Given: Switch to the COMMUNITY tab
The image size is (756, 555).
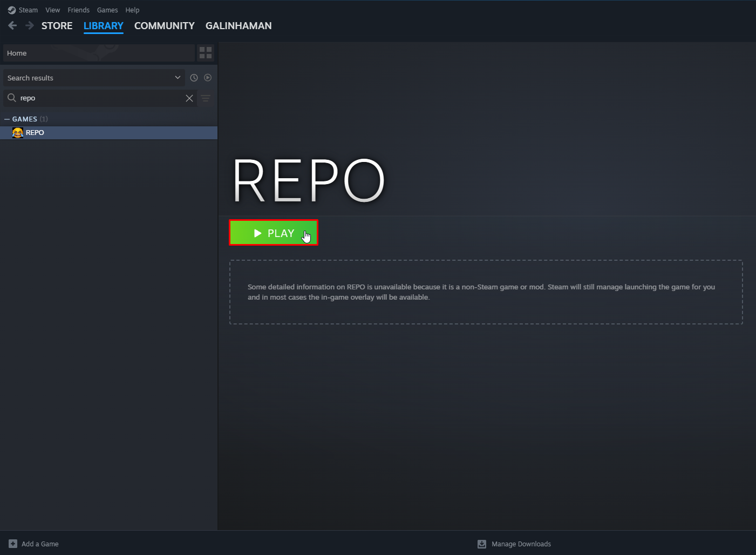Looking at the screenshot, I should 164,25.
